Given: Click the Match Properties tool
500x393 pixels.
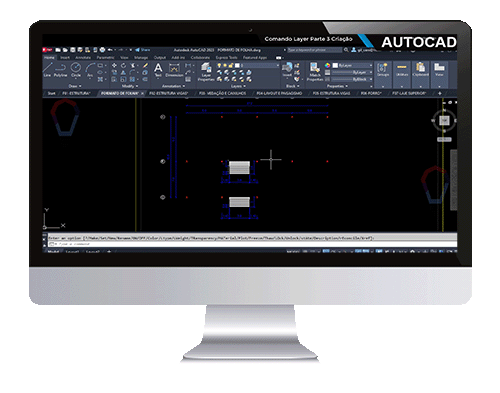Looking at the screenshot, I should pos(315,72).
